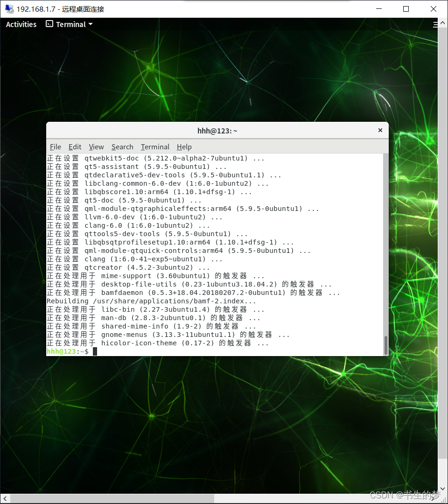
Task: Click the remote desktop connection title icon
Action: [9, 9]
